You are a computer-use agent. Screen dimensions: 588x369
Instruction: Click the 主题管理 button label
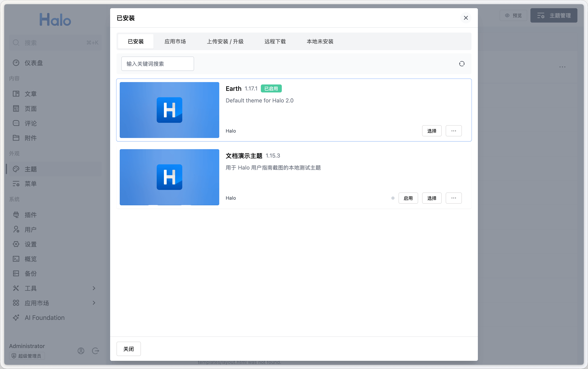click(x=560, y=15)
